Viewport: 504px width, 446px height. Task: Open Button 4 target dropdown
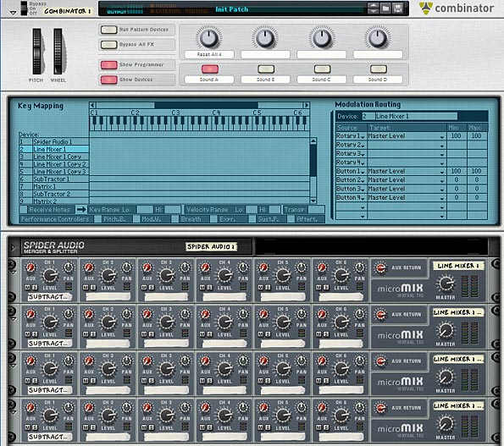(442, 198)
